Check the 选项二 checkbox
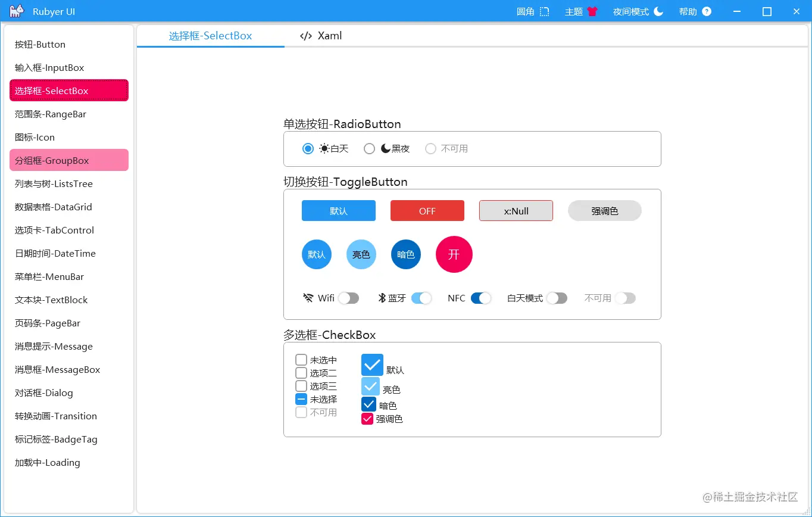812x517 pixels. pyautogui.click(x=301, y=373)
